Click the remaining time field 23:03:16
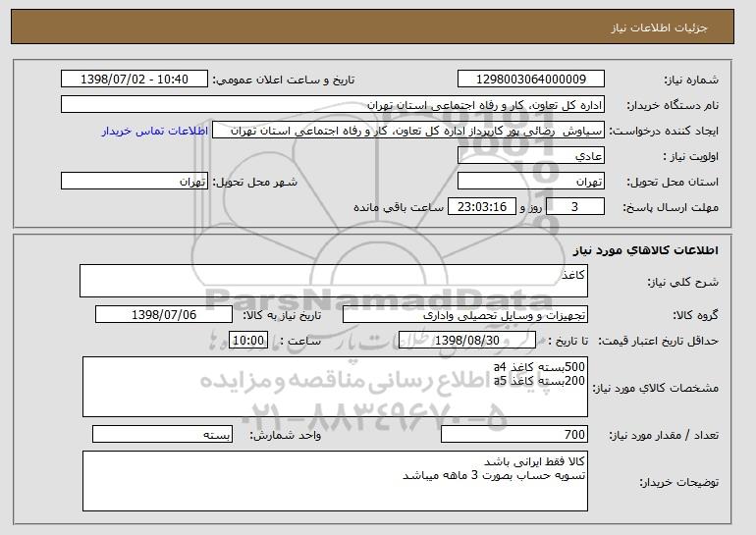The width and height of the screenshot is (756, 535). (482, 207)
